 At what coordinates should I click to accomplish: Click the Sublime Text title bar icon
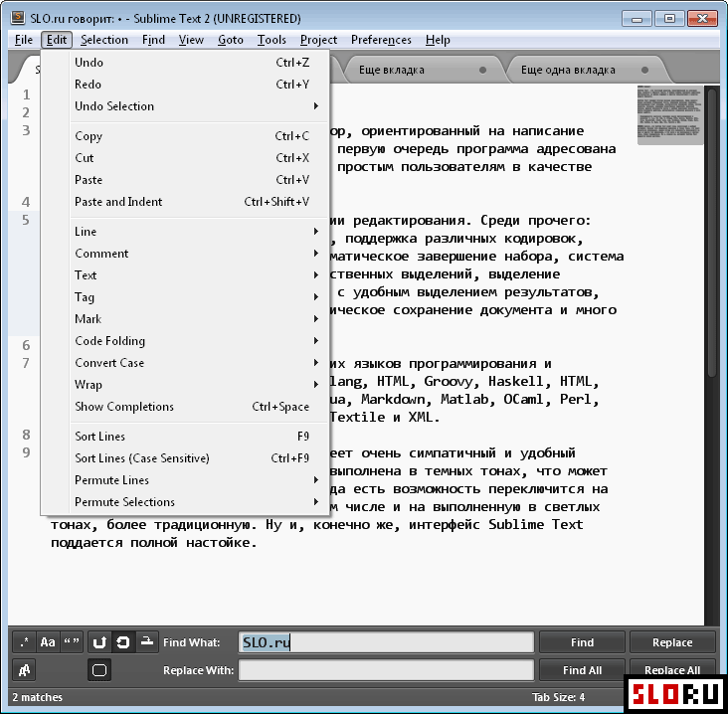[18, 18]
